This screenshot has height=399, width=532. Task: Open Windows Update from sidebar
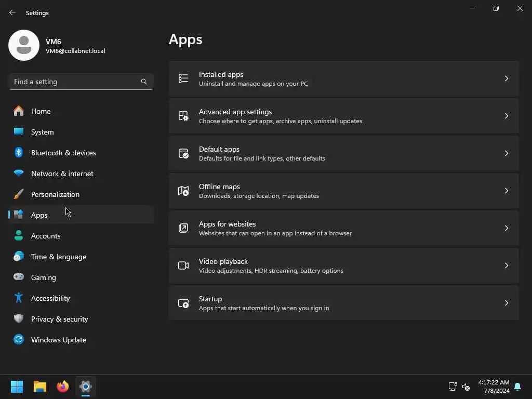click(58, 340)
